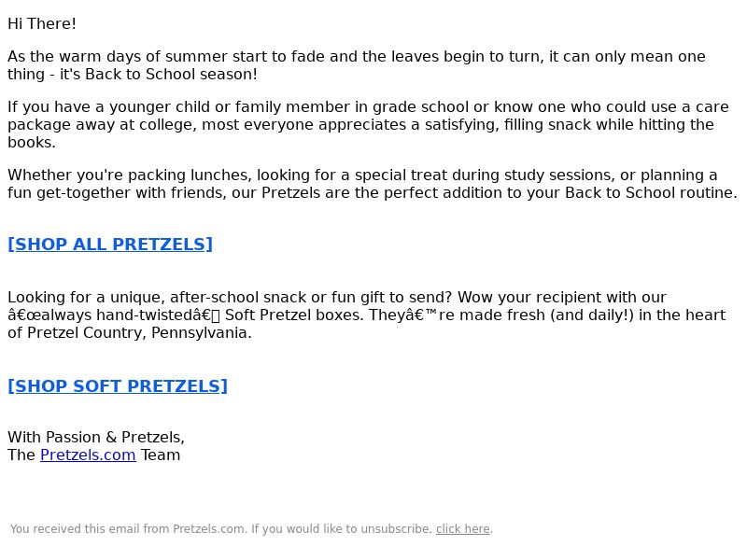Click the phrase "Back to School season!"

tap(172, 75)
